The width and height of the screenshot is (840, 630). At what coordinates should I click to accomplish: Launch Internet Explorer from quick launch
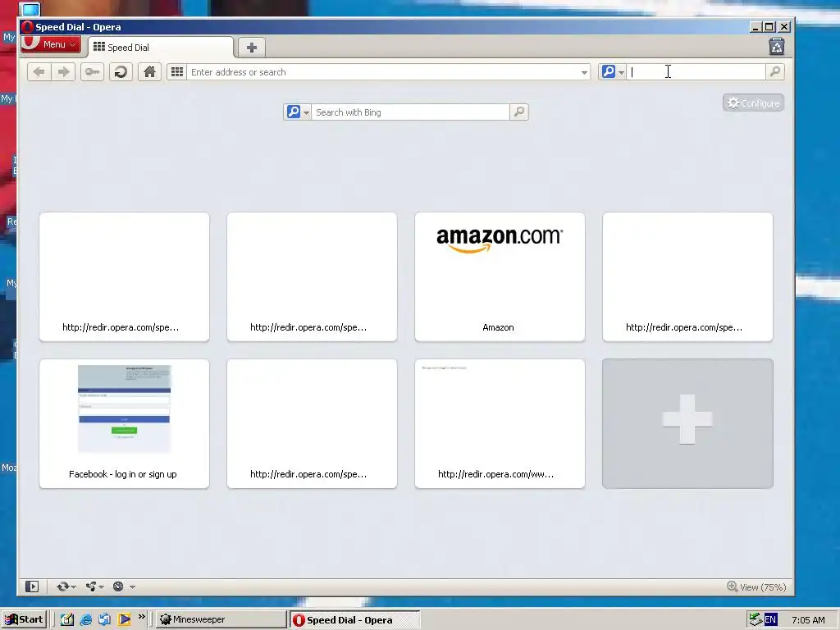pos(85,620)
